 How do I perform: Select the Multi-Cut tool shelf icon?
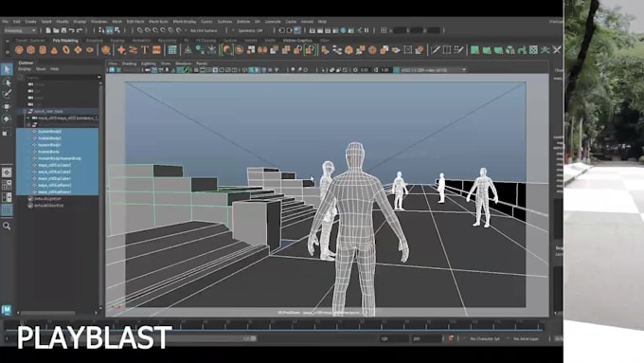pyautogui.click(x=436, y=50)
